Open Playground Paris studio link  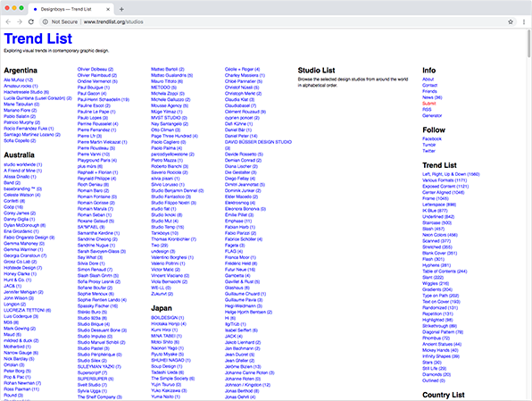click(x=97, y=160)
